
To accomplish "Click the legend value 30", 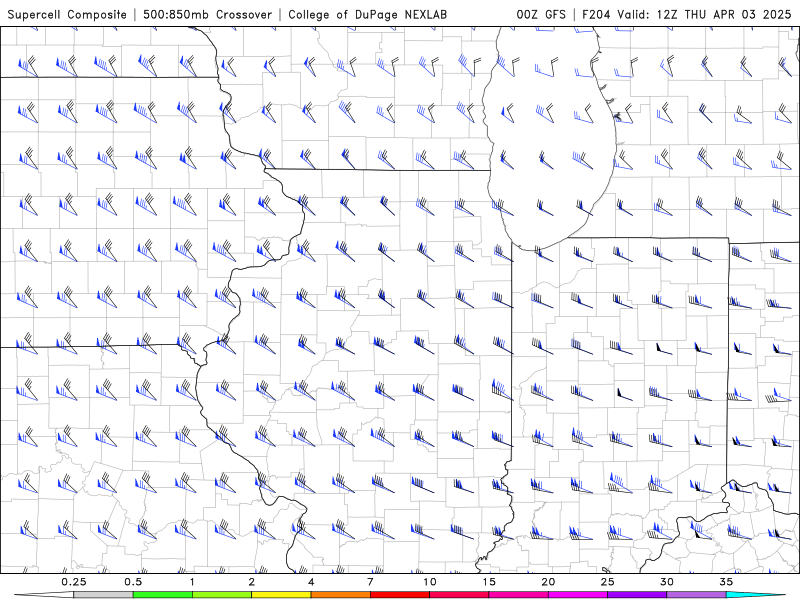I will click(x=667, y=582).
